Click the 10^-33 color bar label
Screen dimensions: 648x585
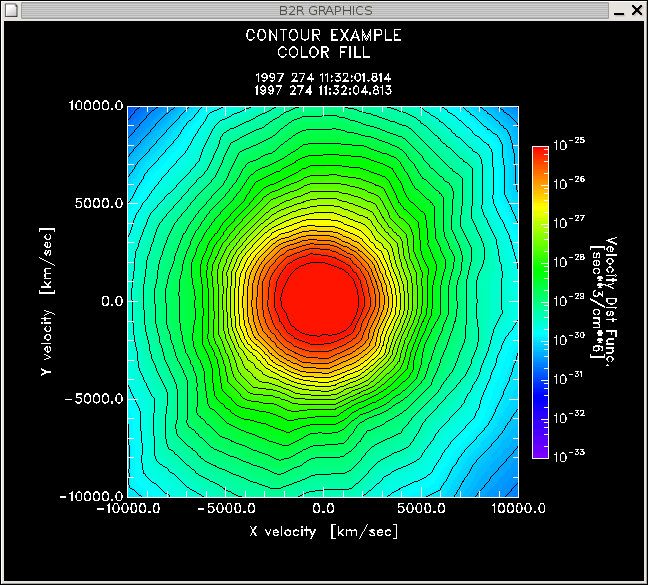[569, 456]
